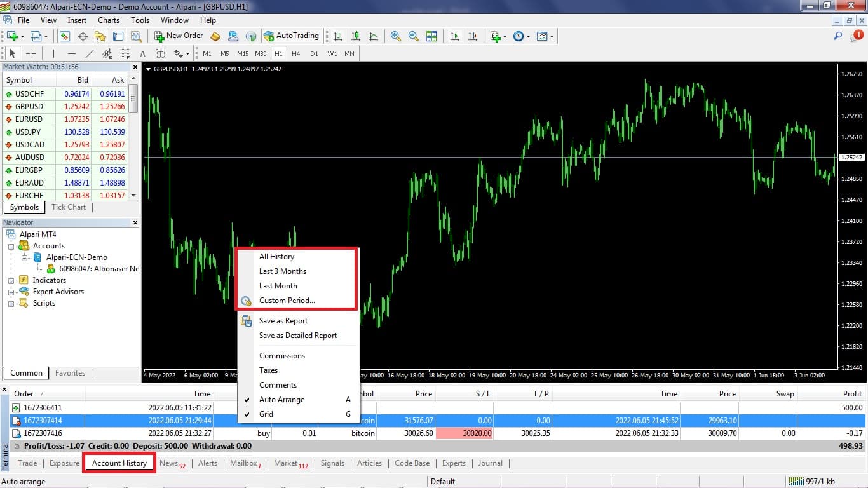
Task: Switch chart to the W1 timeframe
Action: [x=332, y=53]
